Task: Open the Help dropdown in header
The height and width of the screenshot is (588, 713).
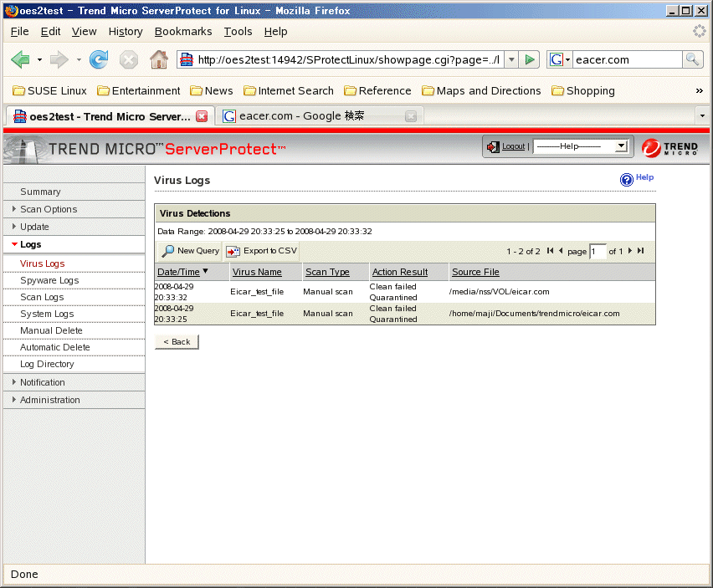Action: tap(581, 146)
